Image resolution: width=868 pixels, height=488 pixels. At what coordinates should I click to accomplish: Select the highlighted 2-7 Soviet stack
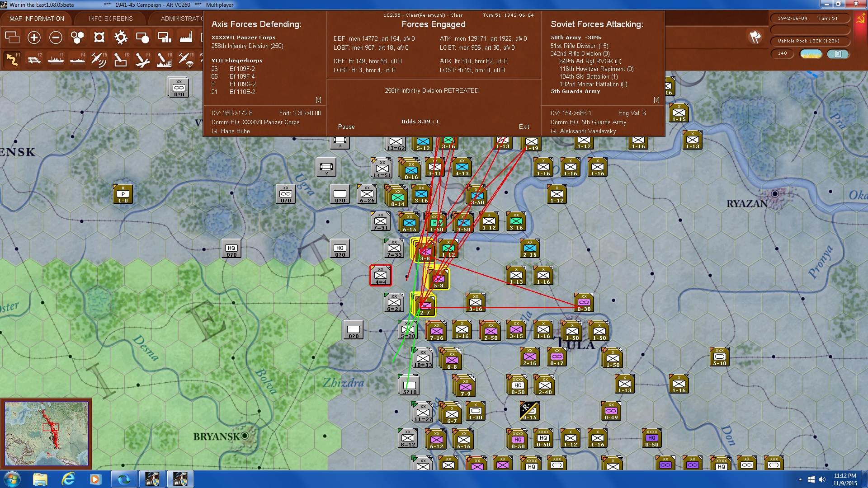pos(424,305)
